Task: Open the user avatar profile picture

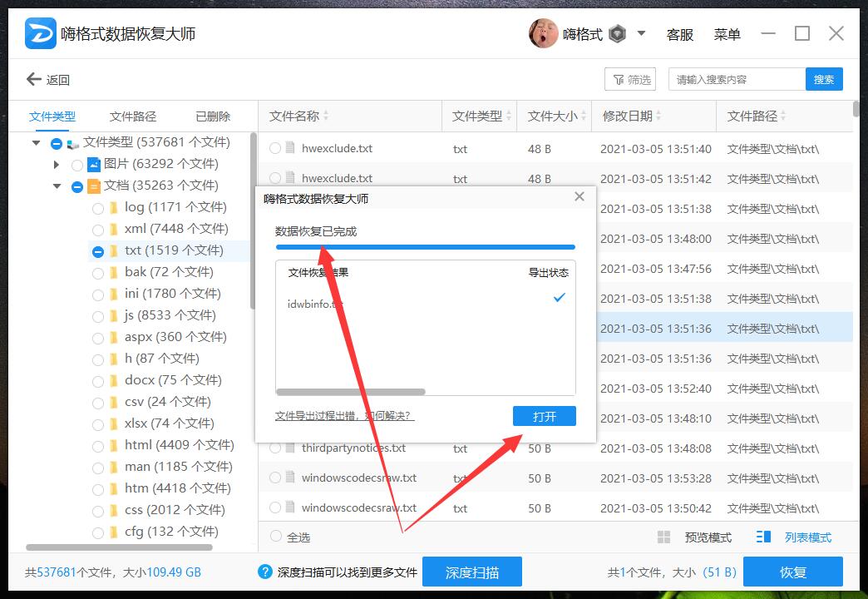Action: coord(543,34)
